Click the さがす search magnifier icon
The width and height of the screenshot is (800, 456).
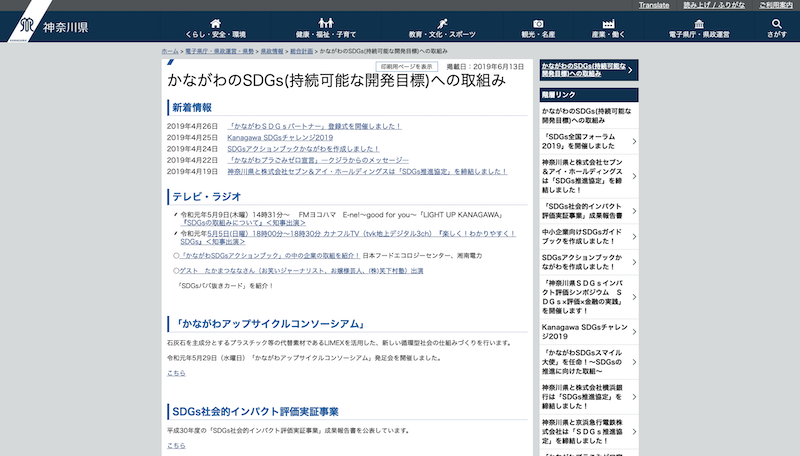[x=777, y=23]
